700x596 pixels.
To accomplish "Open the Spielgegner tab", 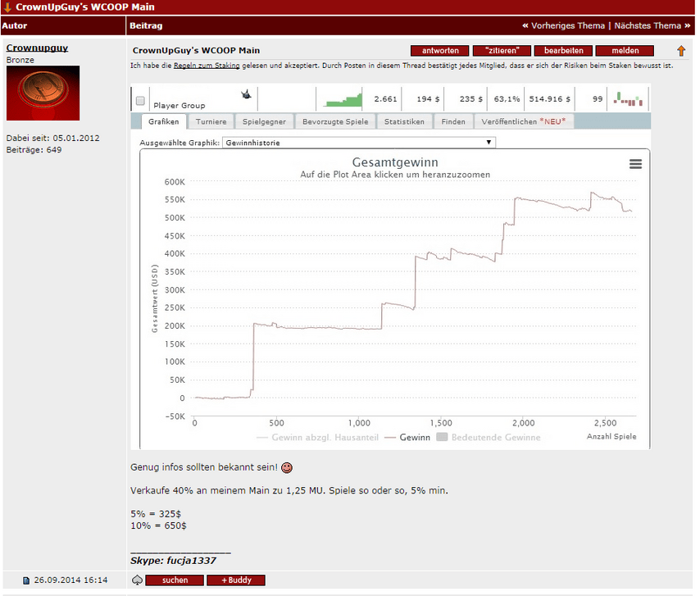I will click(x=264, y=121).
